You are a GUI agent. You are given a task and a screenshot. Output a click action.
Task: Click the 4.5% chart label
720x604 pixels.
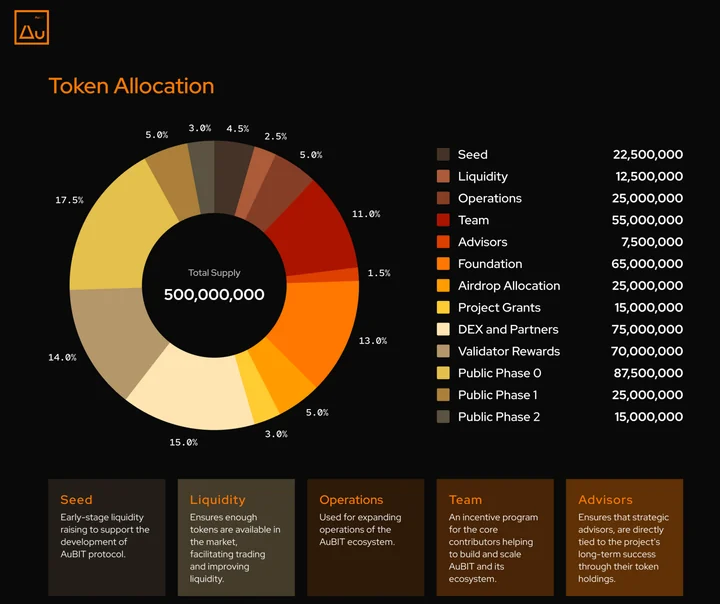point(237,129)
